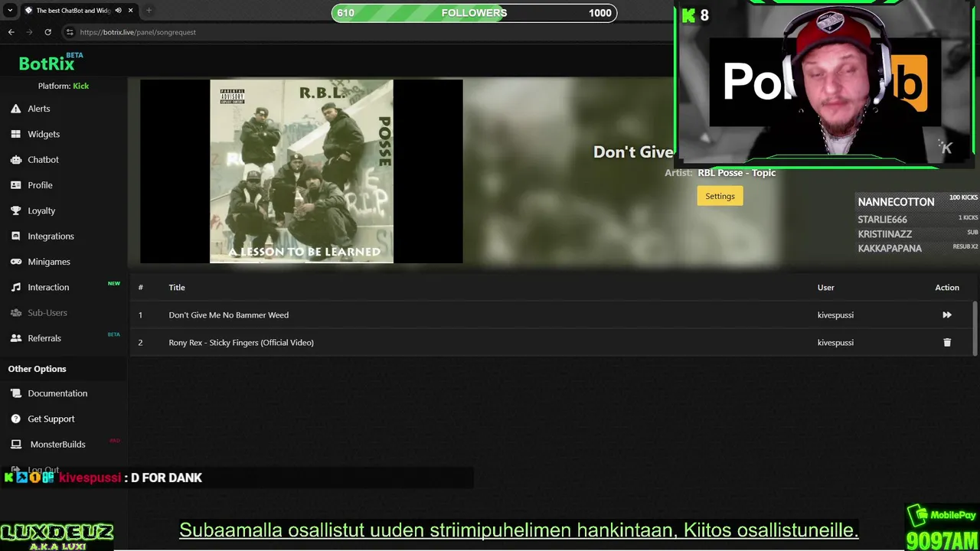Click the Kick platform label

pyautogui.click(x=80, y=86)
